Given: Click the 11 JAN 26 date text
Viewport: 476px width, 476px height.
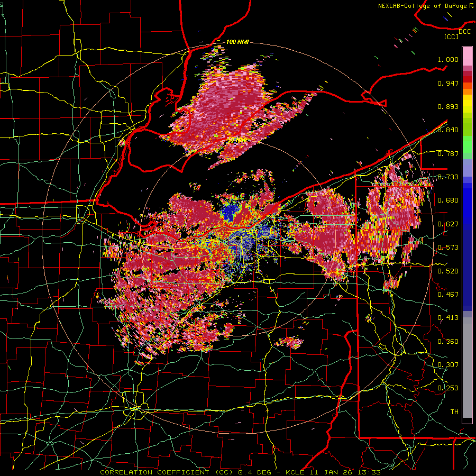Looking at the screenshot, I should click(331, 472).
